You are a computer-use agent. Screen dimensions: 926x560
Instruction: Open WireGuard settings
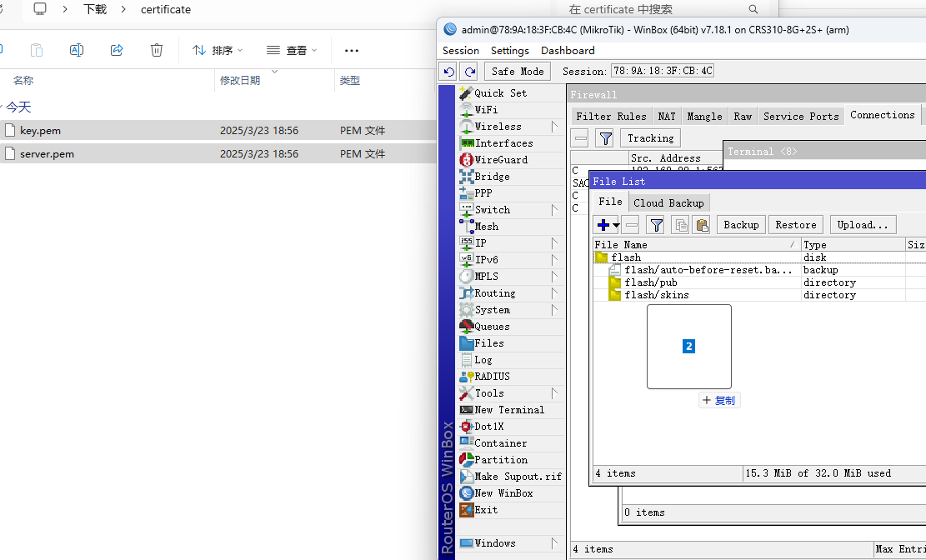512,159
